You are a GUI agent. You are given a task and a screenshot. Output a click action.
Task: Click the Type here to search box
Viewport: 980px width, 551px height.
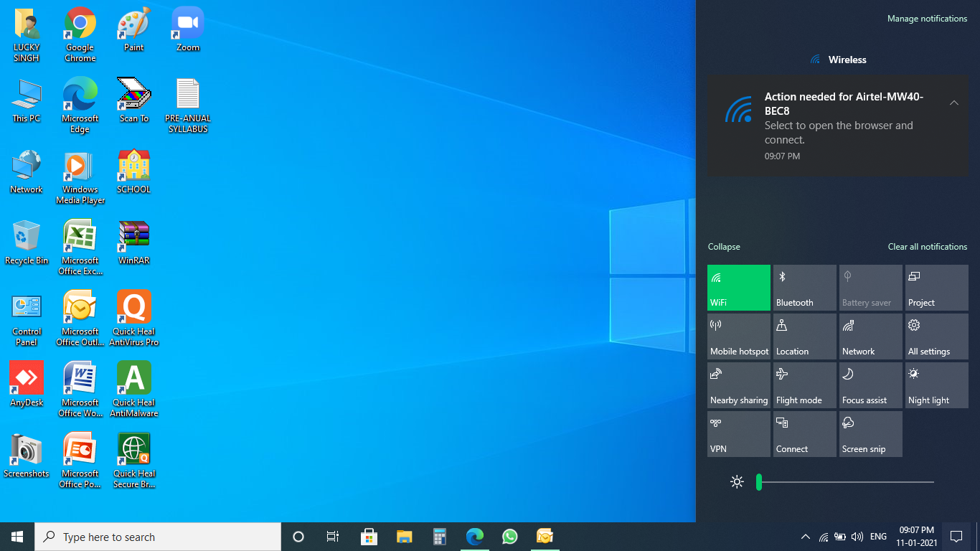click(158, 537)
